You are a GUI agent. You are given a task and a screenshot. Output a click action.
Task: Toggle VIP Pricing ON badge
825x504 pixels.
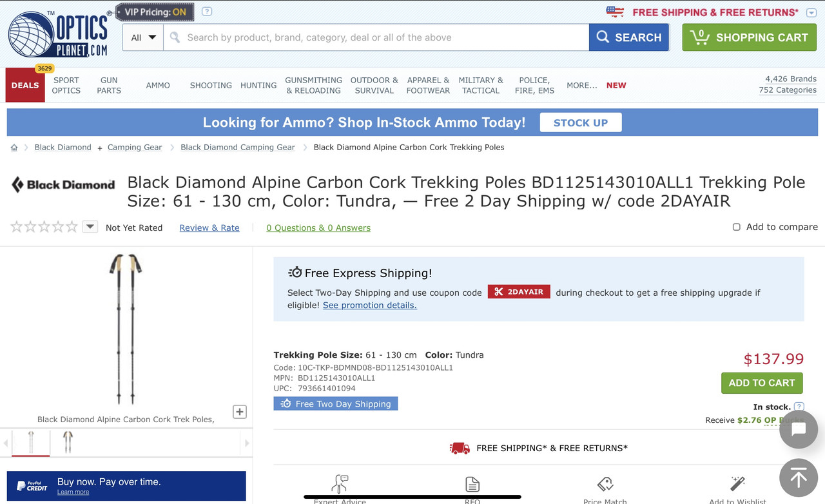tap(155, 12)
